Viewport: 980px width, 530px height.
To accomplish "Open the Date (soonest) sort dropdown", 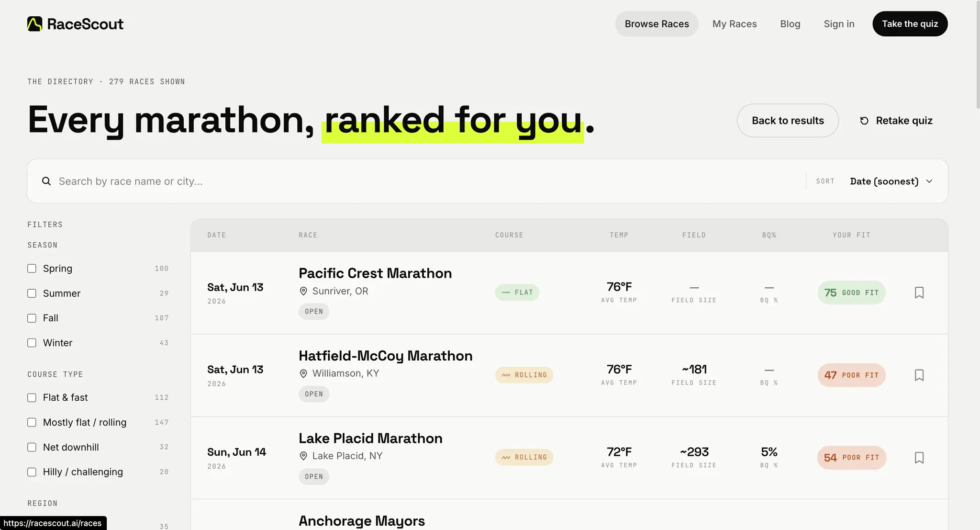I will tap(891, 181).
